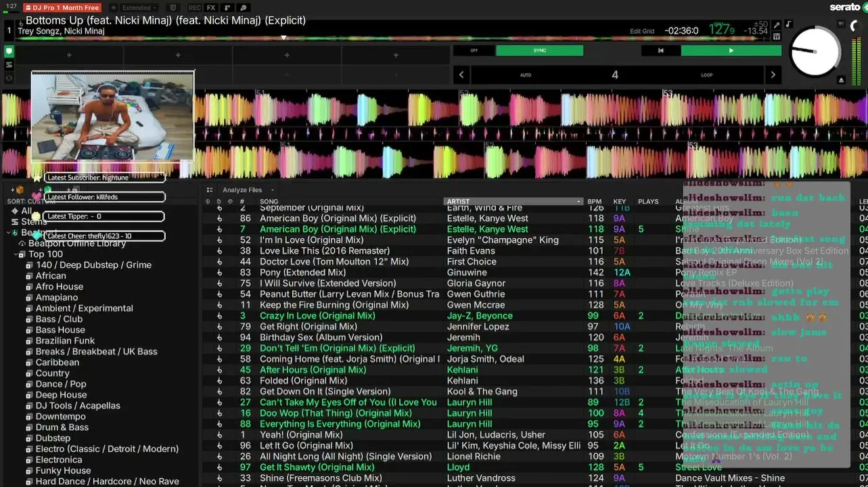Open the FX panel tab

pos(211,7)
